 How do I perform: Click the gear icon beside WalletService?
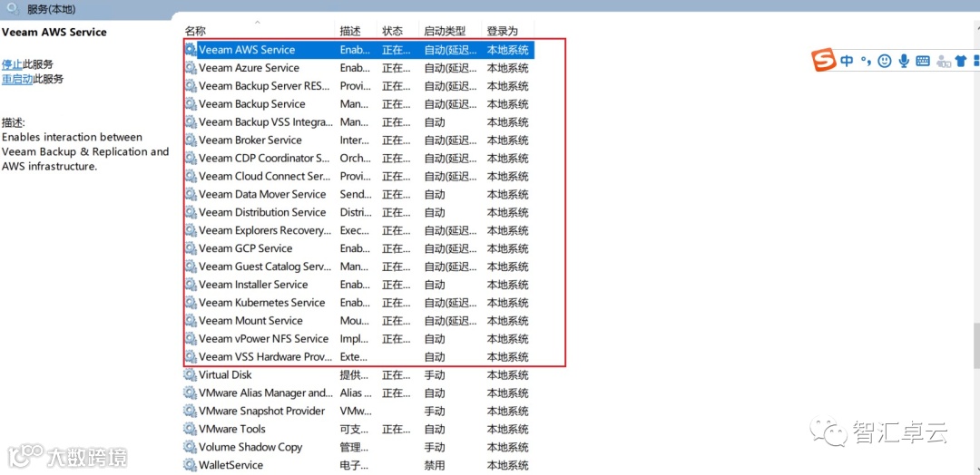190,466
